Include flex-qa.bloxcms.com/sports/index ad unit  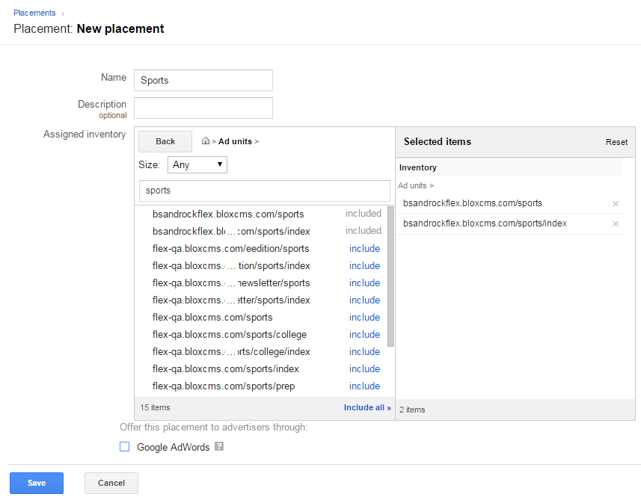(x=364, y=369)
